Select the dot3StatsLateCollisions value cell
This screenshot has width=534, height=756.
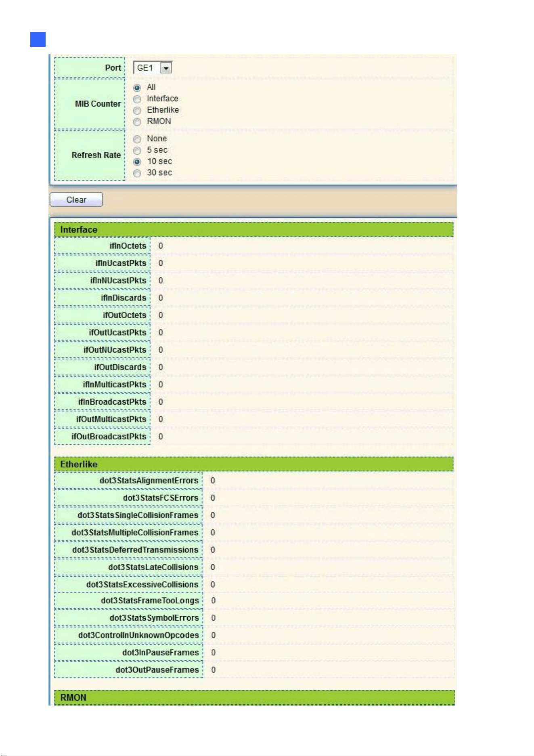pos(328,567)
